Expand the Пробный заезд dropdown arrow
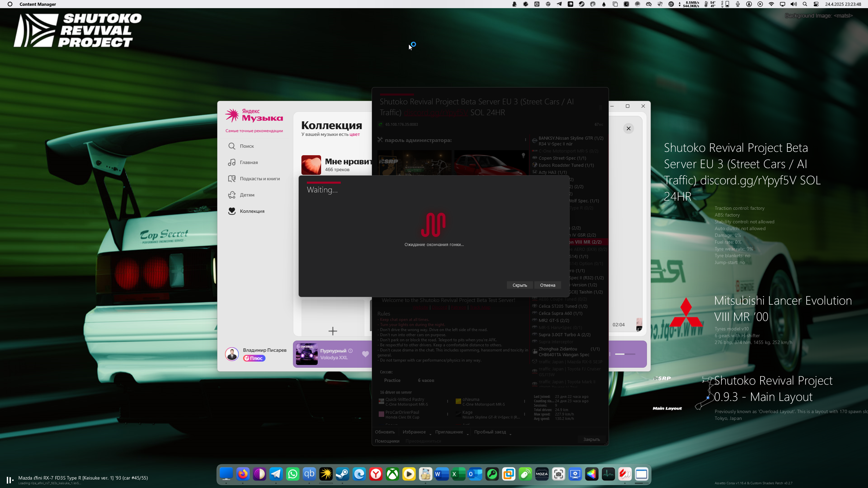Image resolution: width=868 pixels, height=488 pixels. (x=510, y=434)
